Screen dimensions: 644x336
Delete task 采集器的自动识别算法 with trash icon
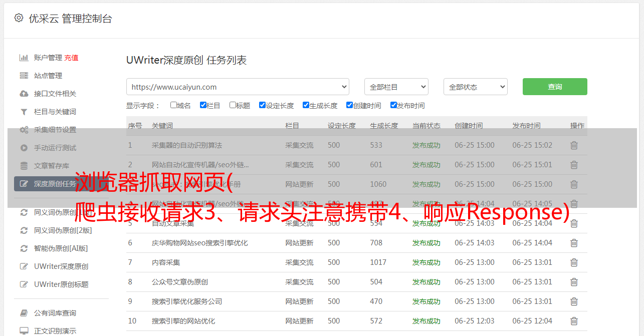(574, 145)
